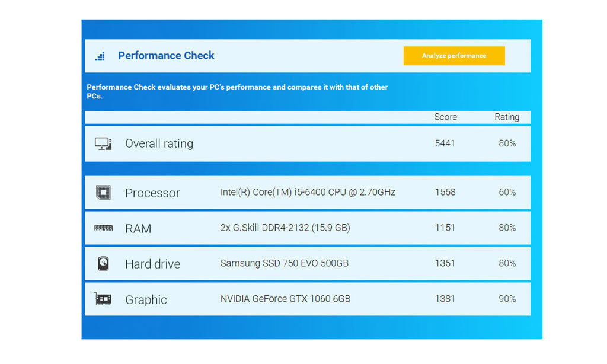Click the Hard drive disk icon
Screen dimensions: 607x364
[103, 264]
